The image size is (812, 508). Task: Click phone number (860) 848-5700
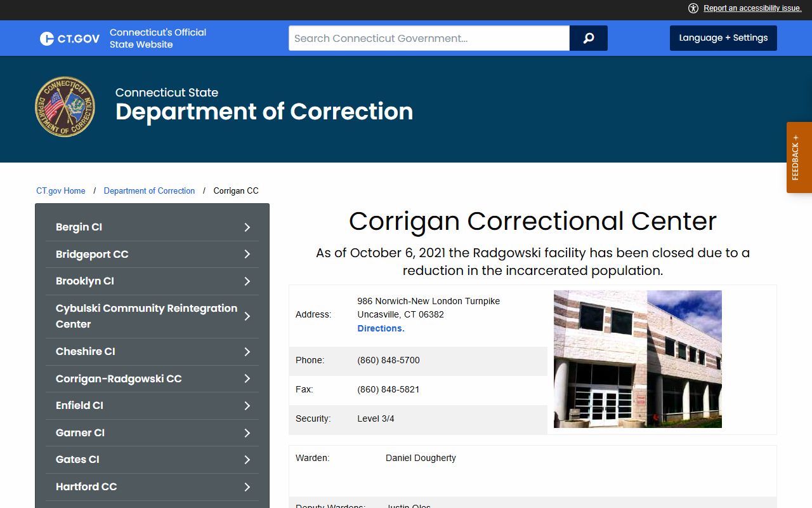click(388, 360)
